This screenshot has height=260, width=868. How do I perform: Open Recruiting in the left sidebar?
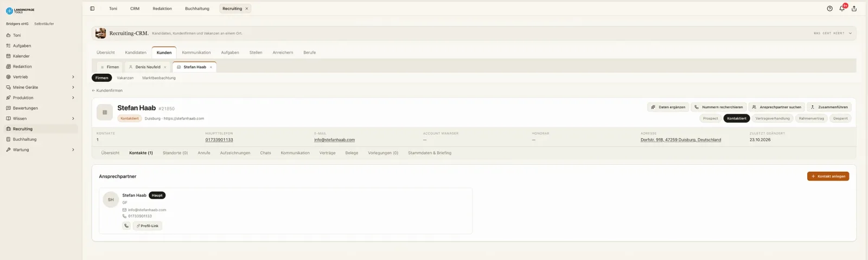pyautogui.click(x=41, y=129)
